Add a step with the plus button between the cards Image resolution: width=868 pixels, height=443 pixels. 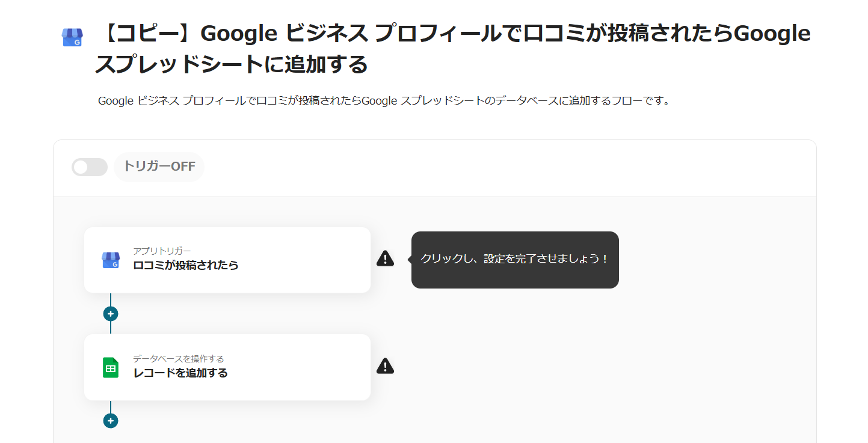coord(111,314)
